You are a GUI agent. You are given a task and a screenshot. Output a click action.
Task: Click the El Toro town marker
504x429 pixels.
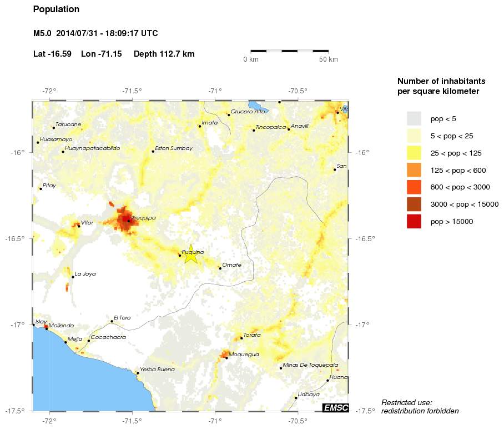[112, 321]
